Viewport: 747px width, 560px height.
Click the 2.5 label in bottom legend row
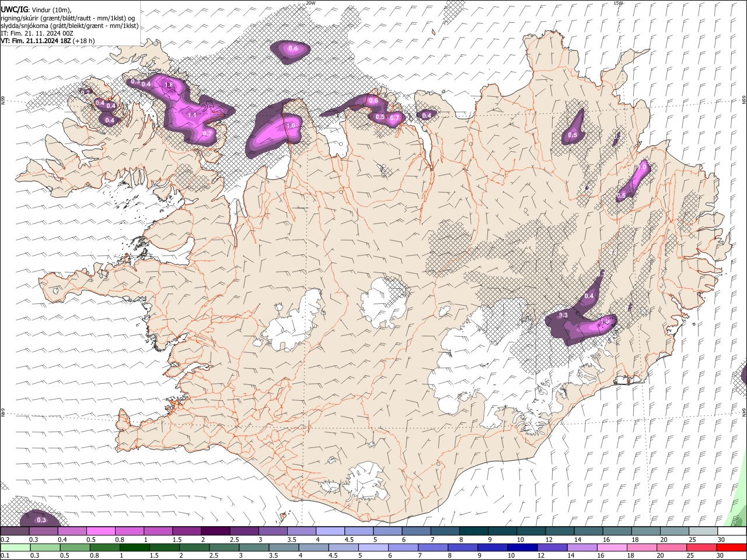pos(214,556)
